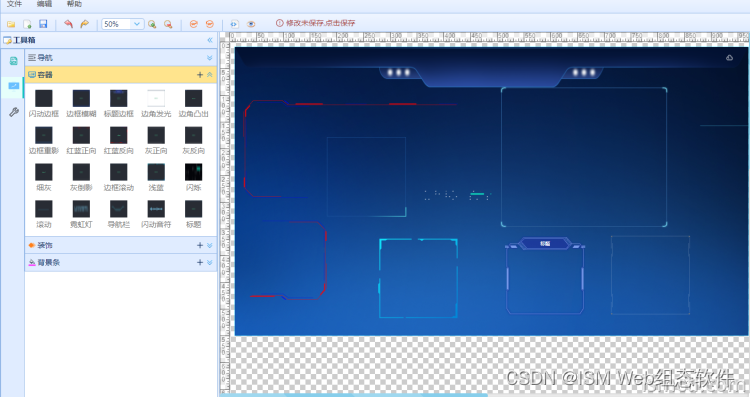
Task: Select the lower red-blue bracket frame on canvas
Action: click(x=288, y=260)
